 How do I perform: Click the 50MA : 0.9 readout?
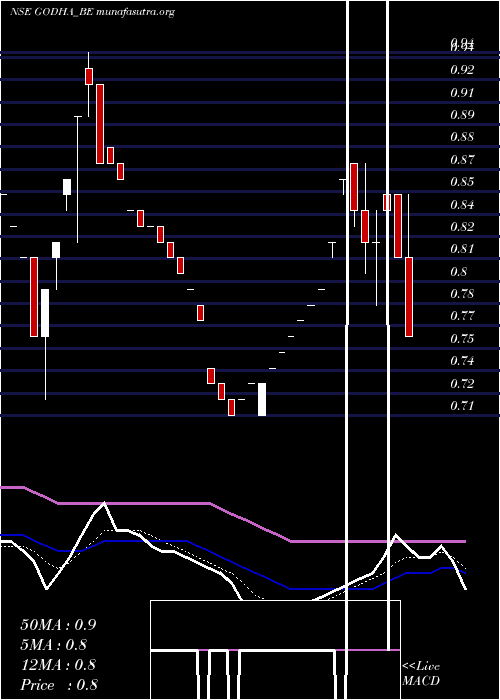(x=58, y=625)
